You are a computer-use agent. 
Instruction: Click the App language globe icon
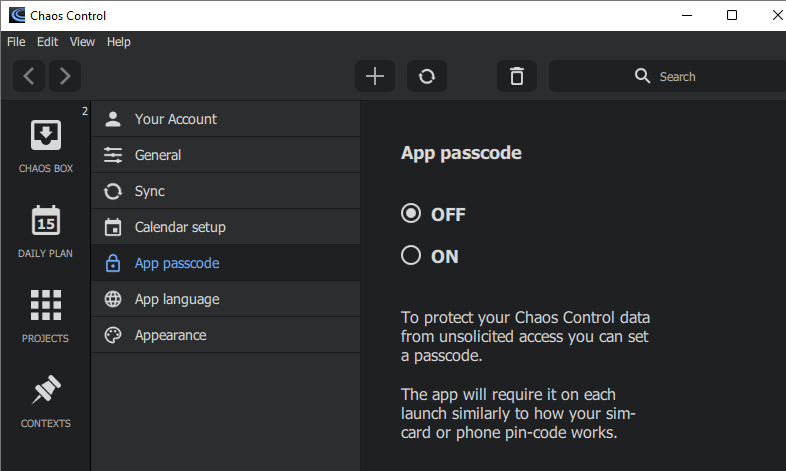(x=113, y=299)
